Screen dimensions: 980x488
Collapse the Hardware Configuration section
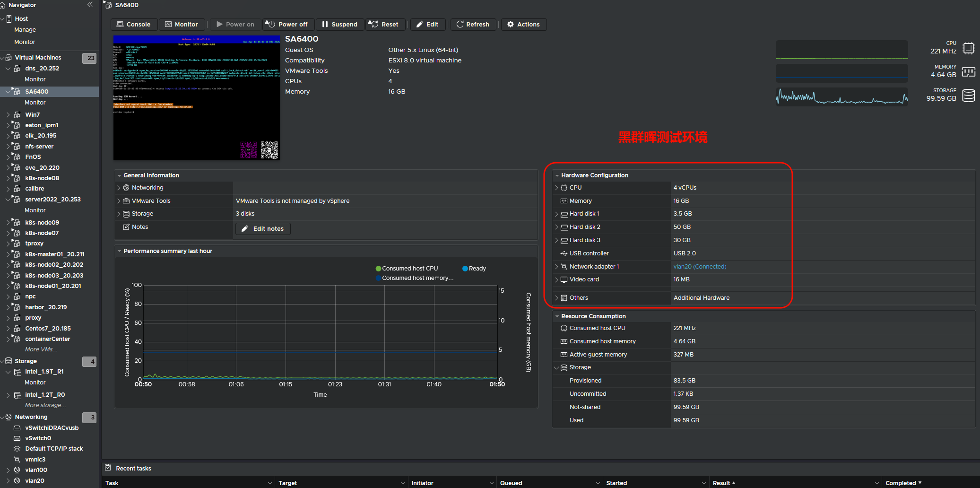point(557,175)
